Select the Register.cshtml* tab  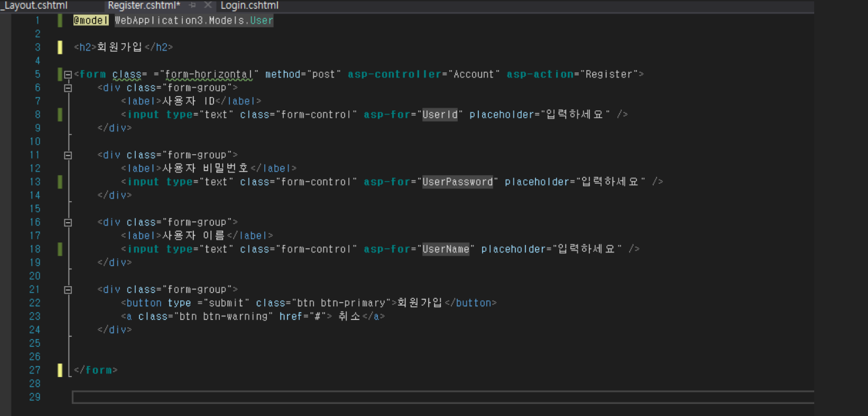144,5
